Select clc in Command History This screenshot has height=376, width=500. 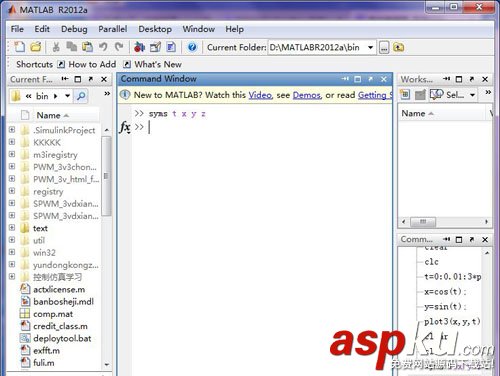[x=431, y=262]
